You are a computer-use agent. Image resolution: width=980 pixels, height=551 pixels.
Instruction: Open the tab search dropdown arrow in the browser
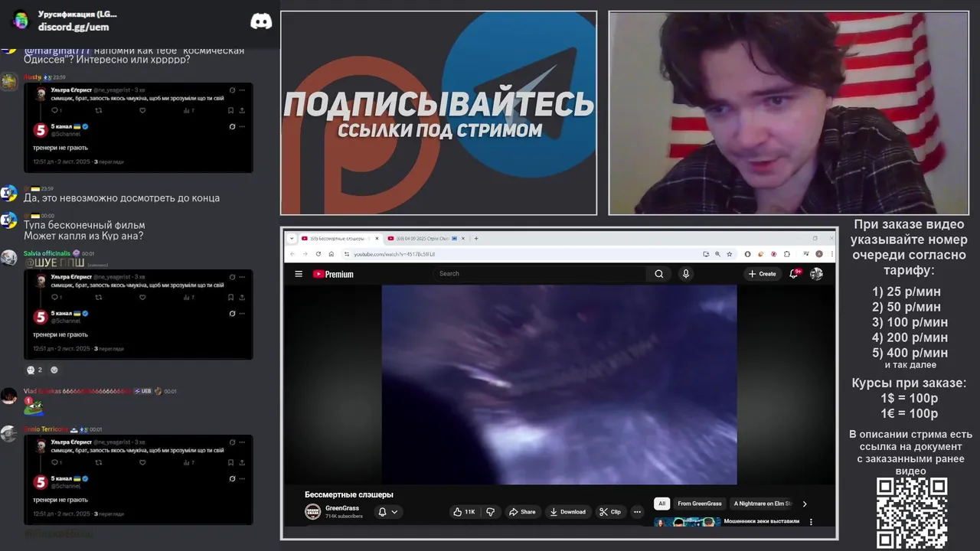point(292,239)
